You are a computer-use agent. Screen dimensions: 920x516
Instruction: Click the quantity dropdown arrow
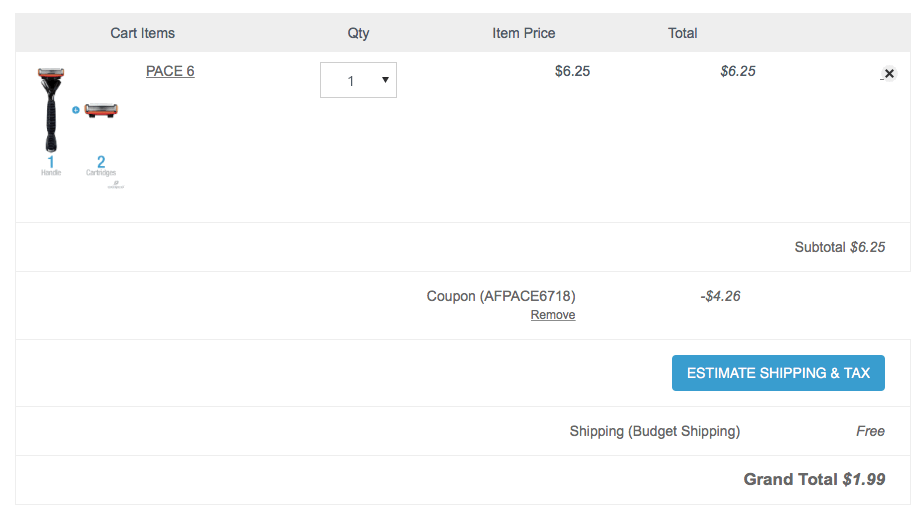(x=385, y=80)
